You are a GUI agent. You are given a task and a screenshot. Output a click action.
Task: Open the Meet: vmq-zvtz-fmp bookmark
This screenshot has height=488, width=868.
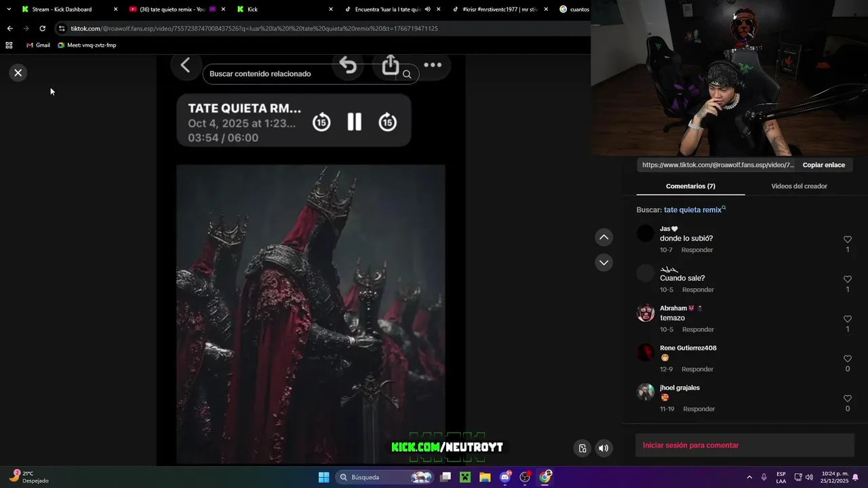coord(87,45)
